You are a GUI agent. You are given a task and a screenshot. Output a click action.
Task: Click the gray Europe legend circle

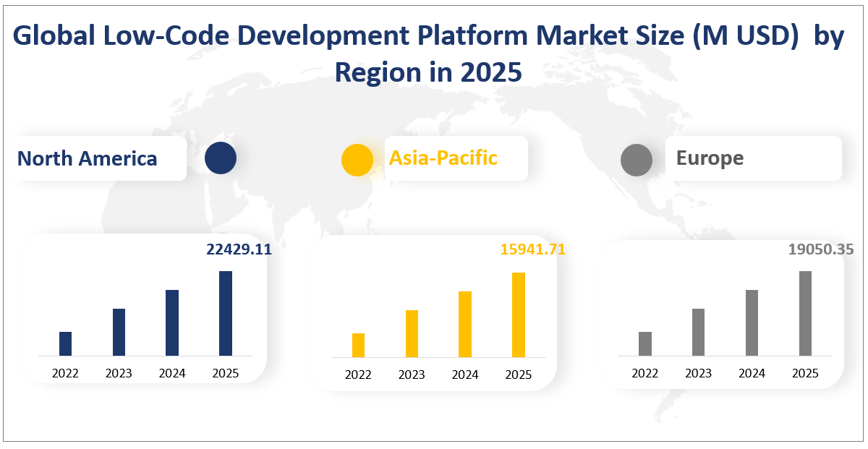point(636,158)
